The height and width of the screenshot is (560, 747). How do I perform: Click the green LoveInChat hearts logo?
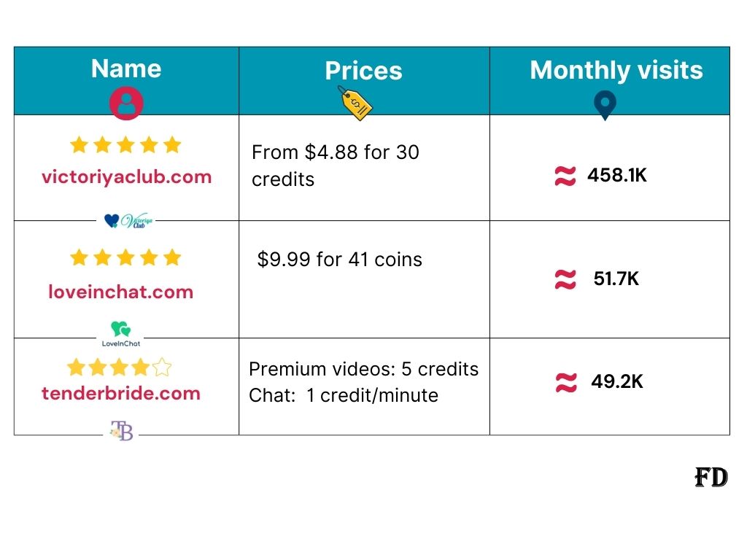click(121, 334)
